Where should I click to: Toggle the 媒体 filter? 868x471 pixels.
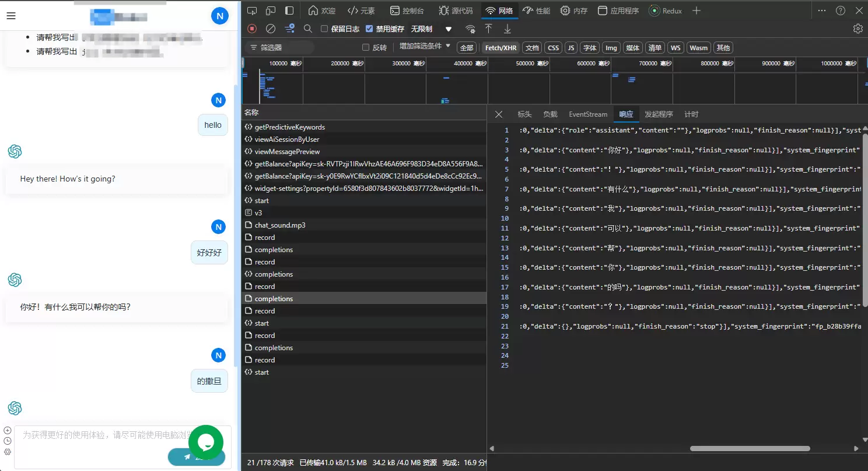click(632, 48)
